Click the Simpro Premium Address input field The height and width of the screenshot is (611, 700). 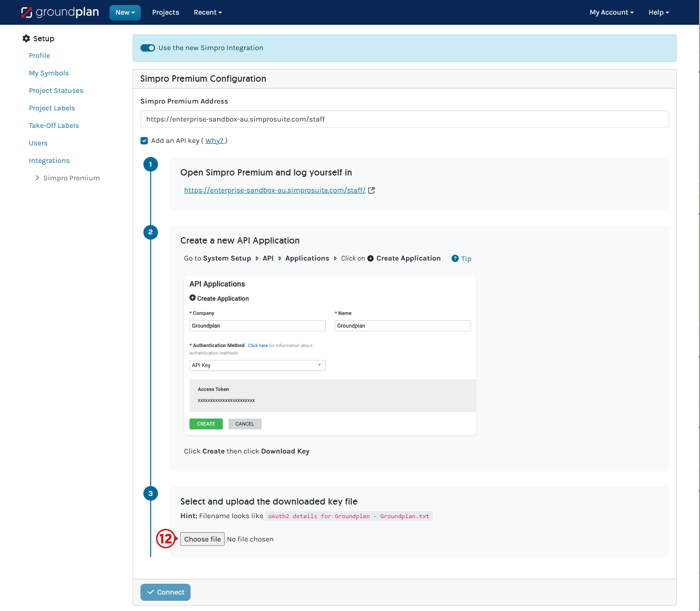coord(404,119)
